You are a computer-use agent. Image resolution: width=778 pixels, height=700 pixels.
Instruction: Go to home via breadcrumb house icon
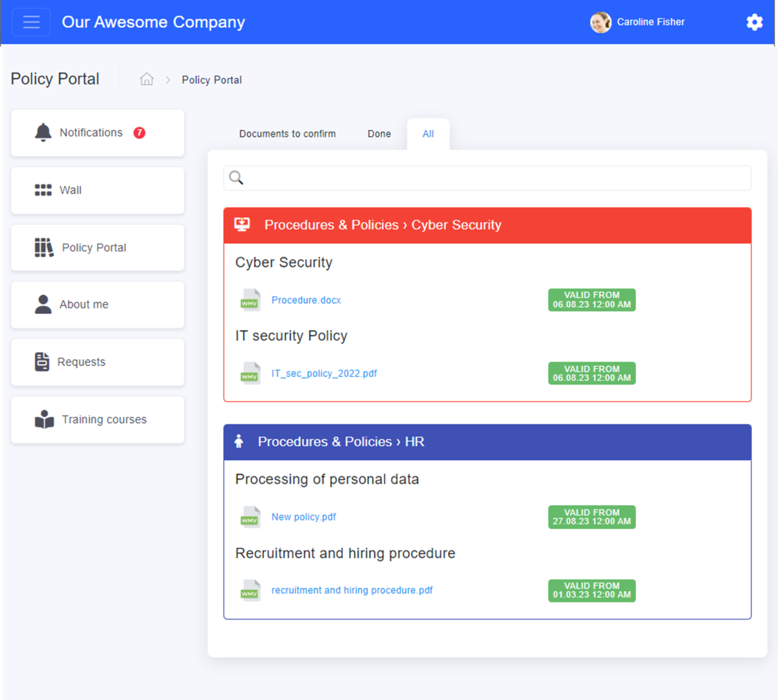tap(147, 79)
